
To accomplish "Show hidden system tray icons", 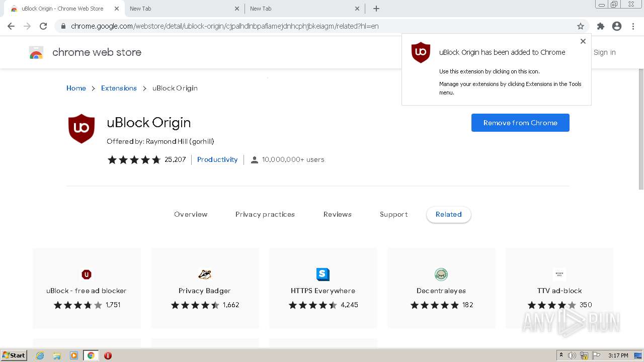I will pyautogui.click(x=561, y=355).
